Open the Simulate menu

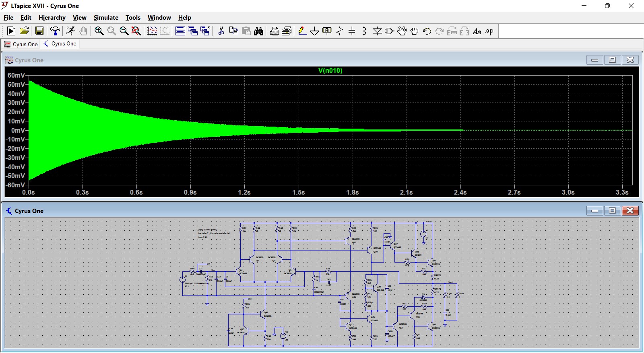[x=106, y=18]
